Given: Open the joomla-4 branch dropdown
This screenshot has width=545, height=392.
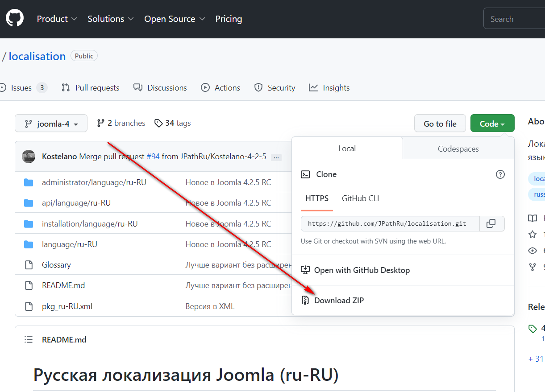Looking at the screenshot, I should [51, 124].
